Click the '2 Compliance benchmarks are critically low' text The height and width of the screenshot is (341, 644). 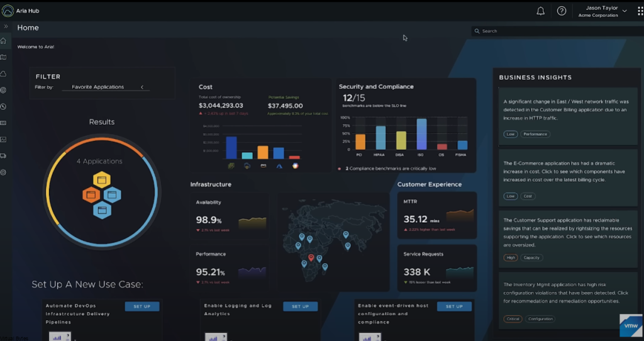pos(391,169)
